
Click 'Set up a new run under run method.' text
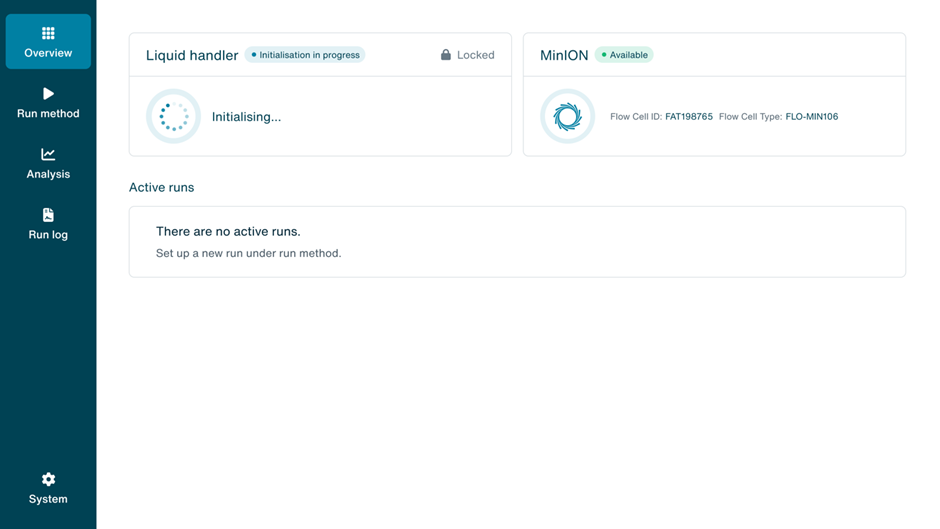tap(248, 253)
